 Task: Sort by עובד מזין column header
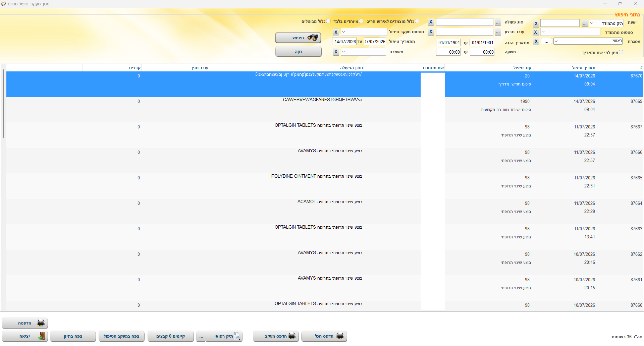[x=175, y=67]
